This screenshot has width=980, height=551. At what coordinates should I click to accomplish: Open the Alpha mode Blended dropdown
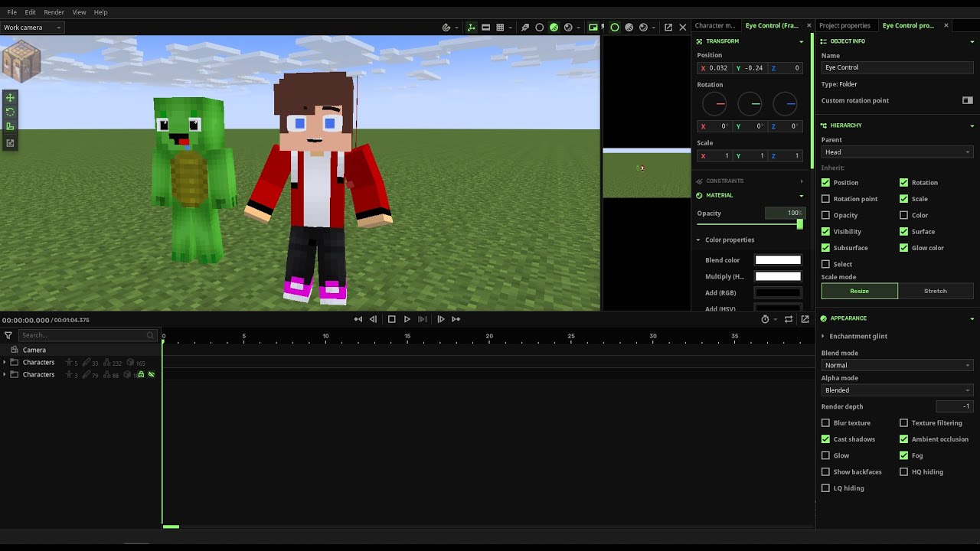coord(897,390)
